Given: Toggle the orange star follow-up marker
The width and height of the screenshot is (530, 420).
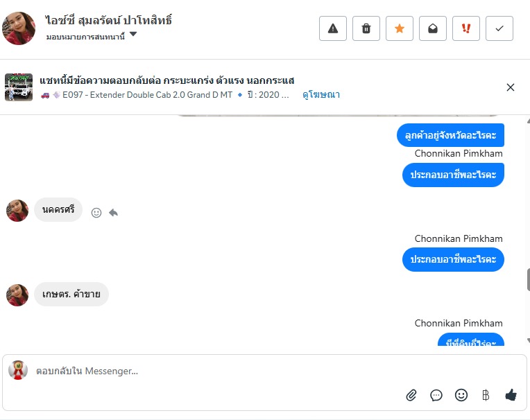Looking at the screenshot, I should point(400,28).
